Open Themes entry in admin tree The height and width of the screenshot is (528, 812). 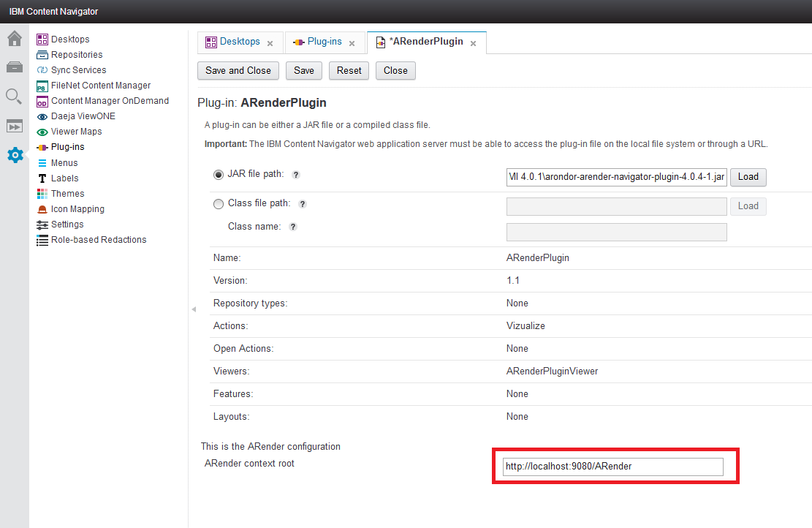[68, 194]
